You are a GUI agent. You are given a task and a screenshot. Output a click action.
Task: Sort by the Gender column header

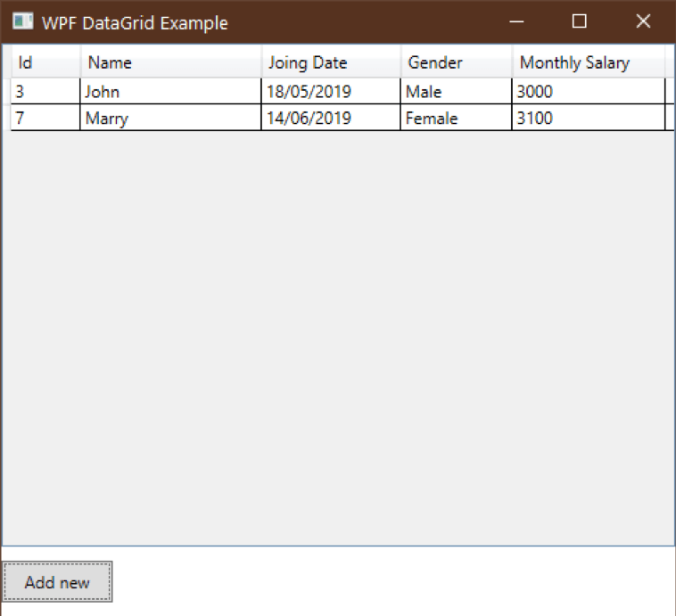456,62
